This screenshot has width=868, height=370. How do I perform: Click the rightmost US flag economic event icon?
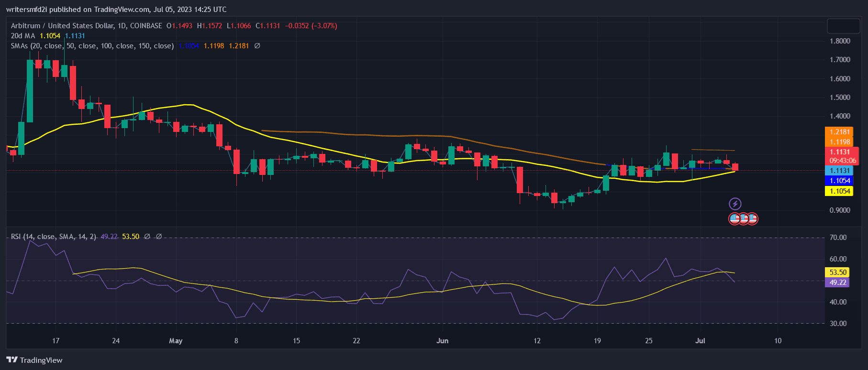coord(752,219)
